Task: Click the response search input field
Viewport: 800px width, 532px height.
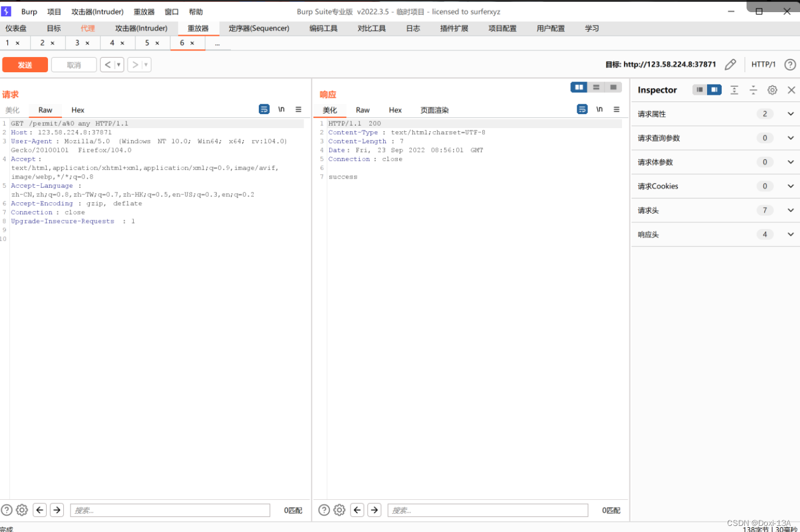Action: coord(488,510)
